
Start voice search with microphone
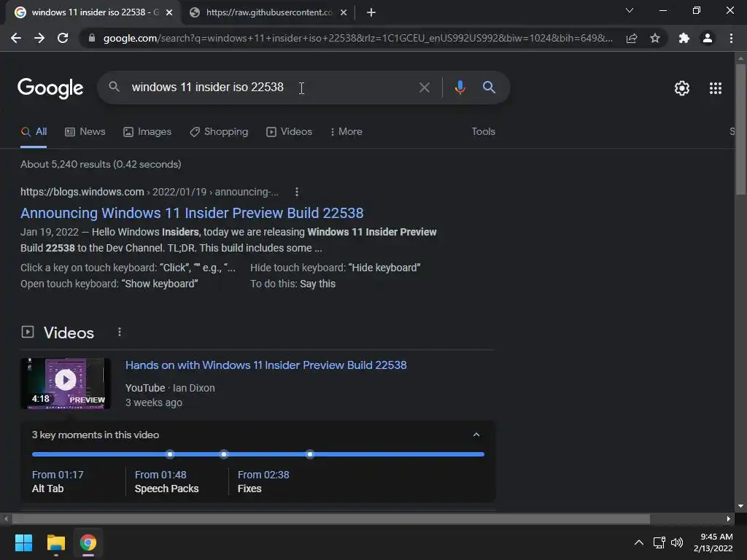[460, 87]
